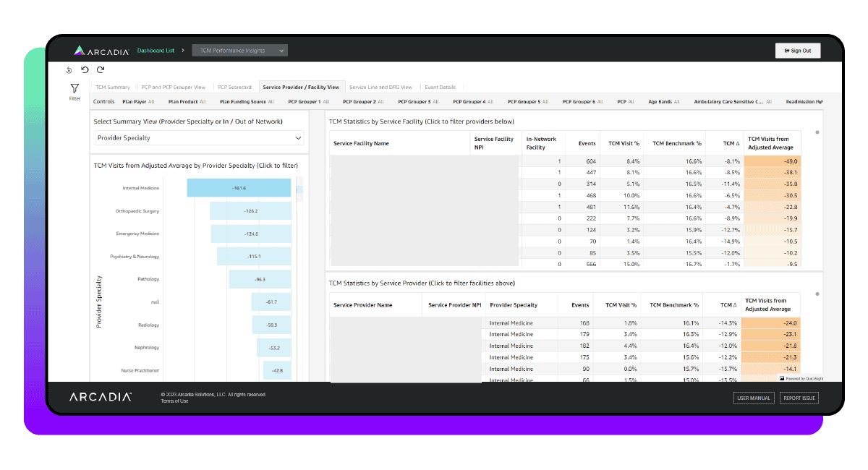This screenshot has width=868, height=470.
Task: Click the Nurse Practitioner bar -42.8
Action: tap(276, 370)
